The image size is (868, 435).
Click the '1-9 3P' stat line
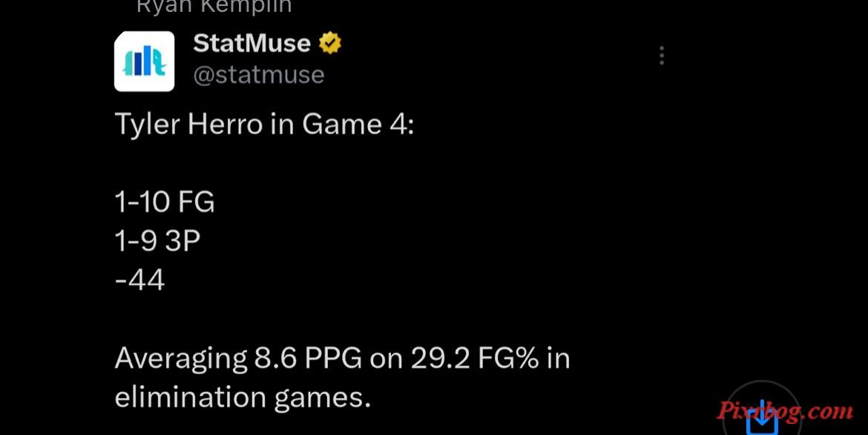click(x=157, y=241)
